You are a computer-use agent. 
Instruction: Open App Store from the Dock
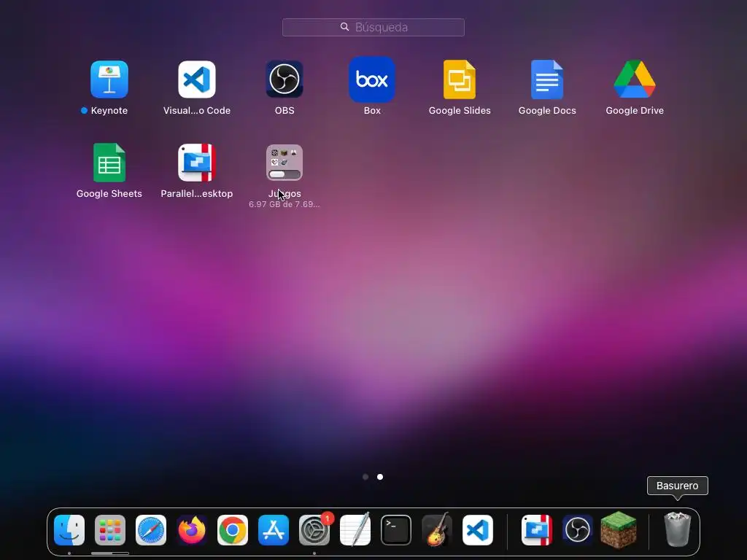pos(274,530)
